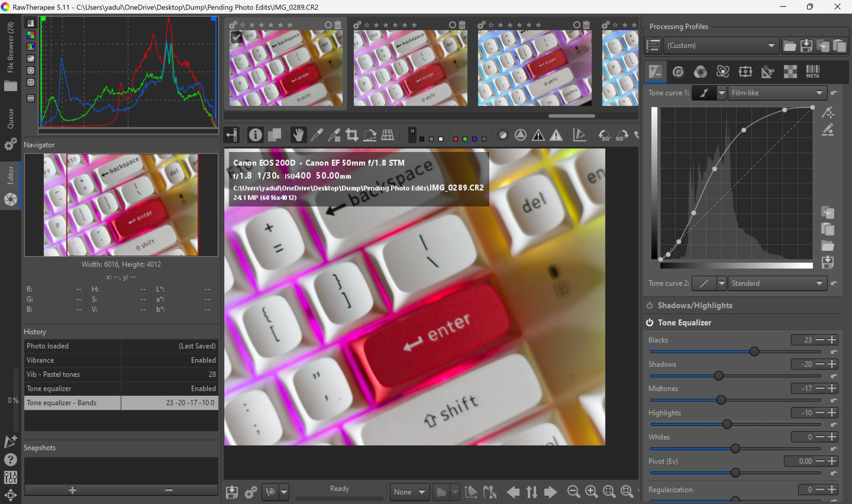Activate the Crop tool
The image size is (852, 504).
[x=352, y=135]
